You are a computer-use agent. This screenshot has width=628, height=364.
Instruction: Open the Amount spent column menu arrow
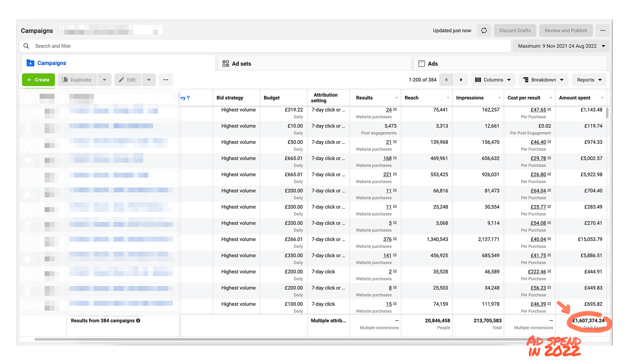(602, 98)
